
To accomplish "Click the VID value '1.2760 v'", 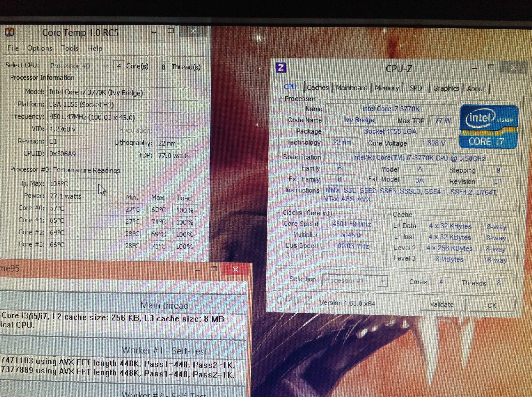I will pos(68,129).
